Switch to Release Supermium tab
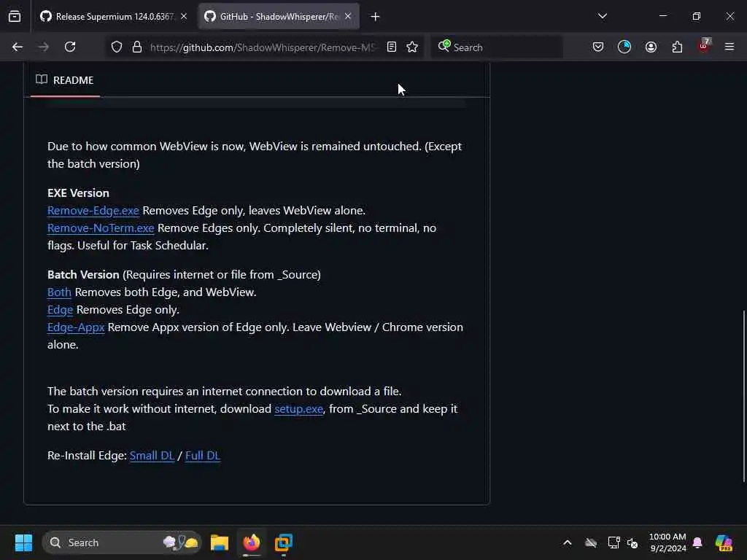This screenshot has width=747, height=560. click(x=114, y=17)
